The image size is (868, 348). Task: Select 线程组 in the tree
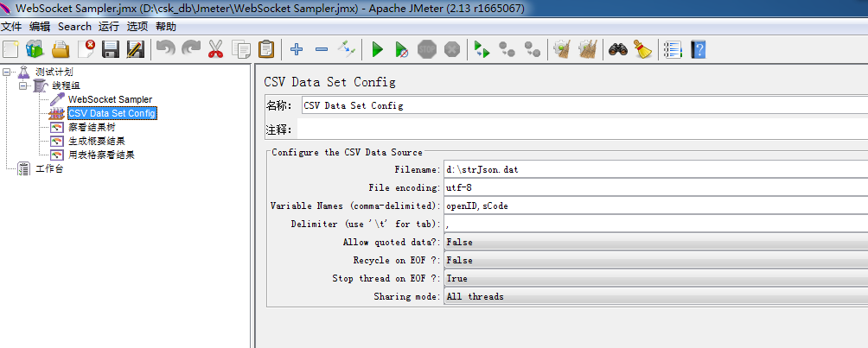[66, 85]
